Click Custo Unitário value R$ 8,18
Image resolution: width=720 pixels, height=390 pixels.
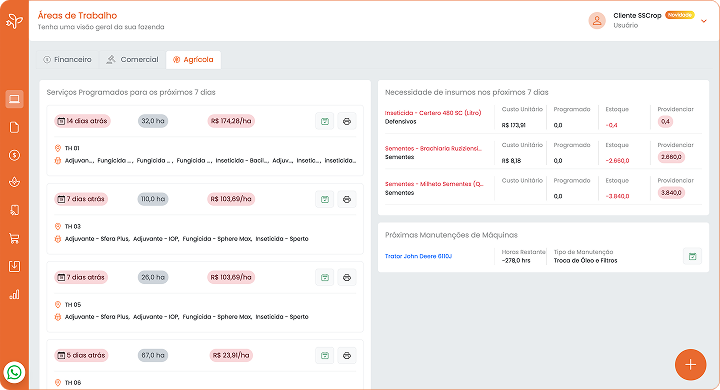[x=511, y=161]
